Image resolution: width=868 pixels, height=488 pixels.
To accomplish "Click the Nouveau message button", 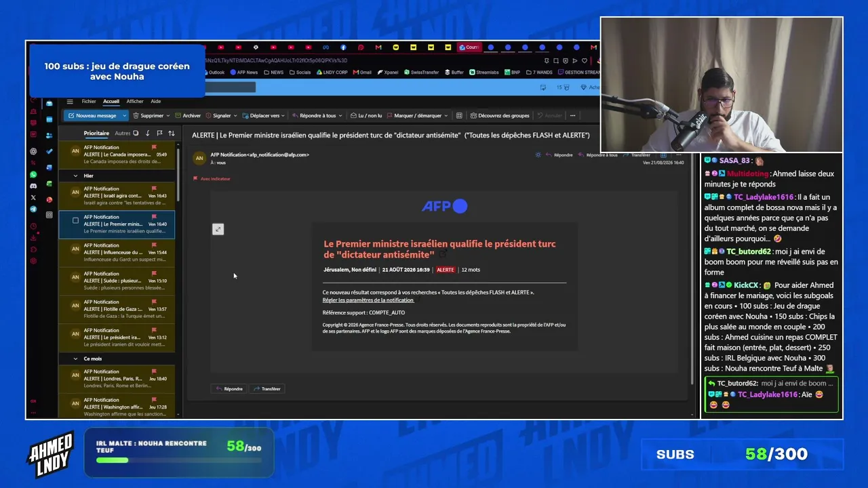I will 92,116.
